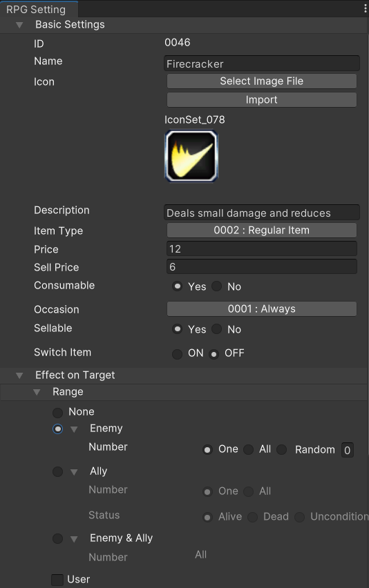Enable the User checkbox
Viewport: 369px width, 588px height.
tap(57, 580)
